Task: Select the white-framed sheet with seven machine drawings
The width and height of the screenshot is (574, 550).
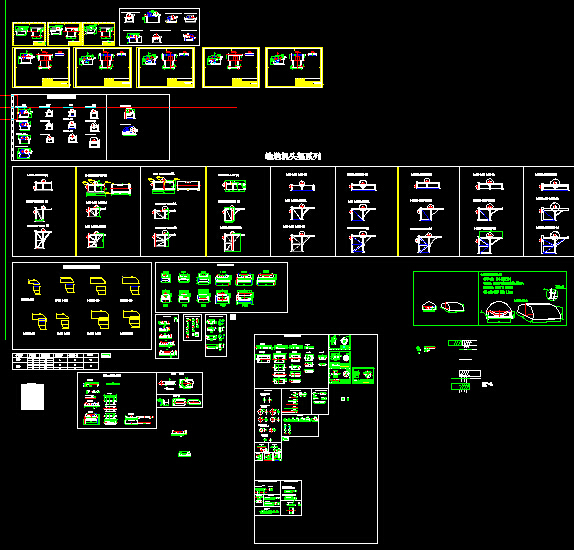Action: [159, 27]
